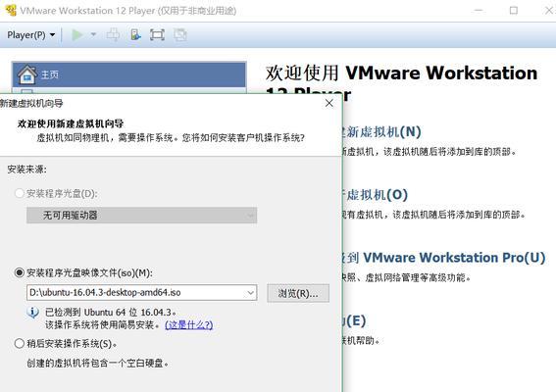Choose 稍后安装操作系统 (S) radio option

click(20, 343)
